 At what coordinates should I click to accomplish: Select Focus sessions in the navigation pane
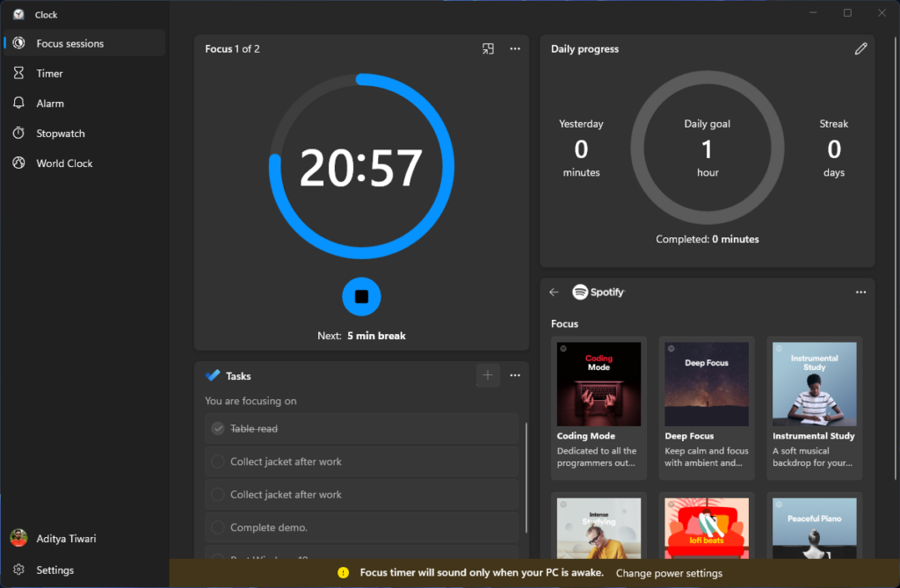click(x=70, y=42)
